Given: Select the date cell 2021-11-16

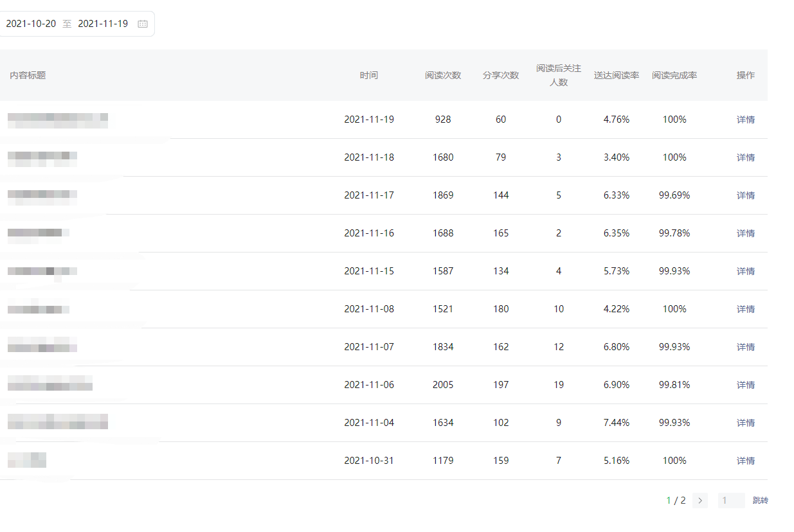Looking at the screenshot, I should coord(369,233).
